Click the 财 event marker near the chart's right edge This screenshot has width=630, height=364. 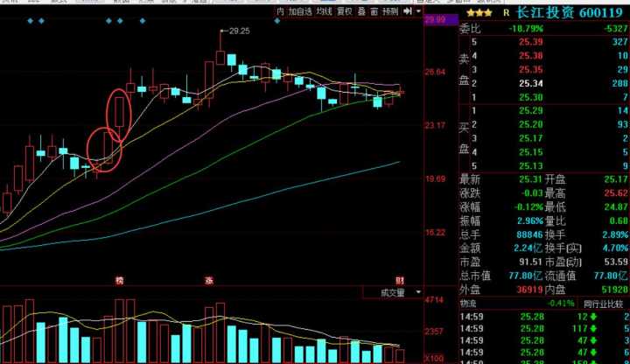[398, 280]
